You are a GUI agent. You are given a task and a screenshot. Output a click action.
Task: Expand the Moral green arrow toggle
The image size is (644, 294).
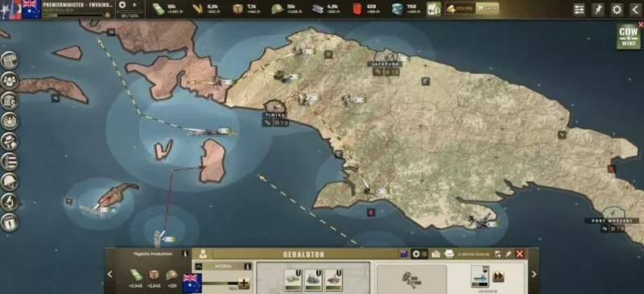[199, 267]
